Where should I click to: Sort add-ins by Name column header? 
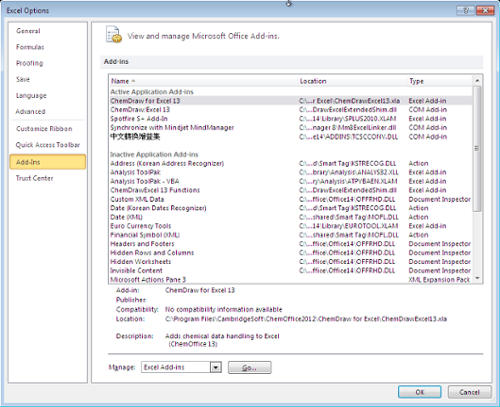pyautogui.click(x=203, y=81)
